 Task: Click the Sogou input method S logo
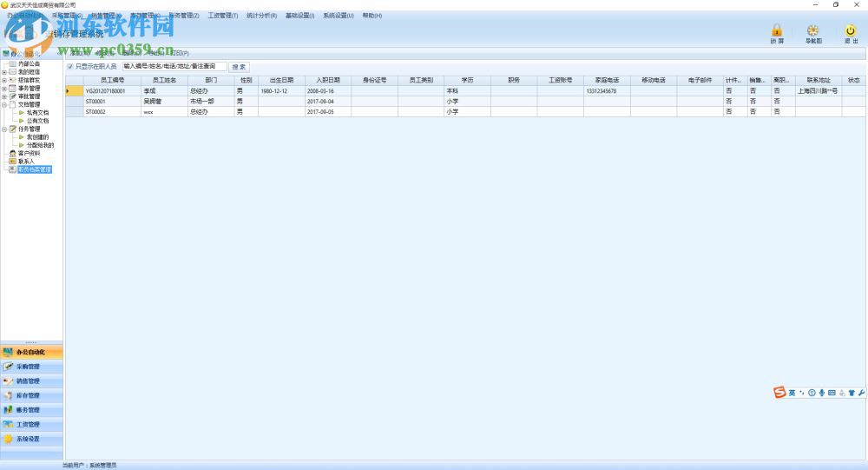779,393
